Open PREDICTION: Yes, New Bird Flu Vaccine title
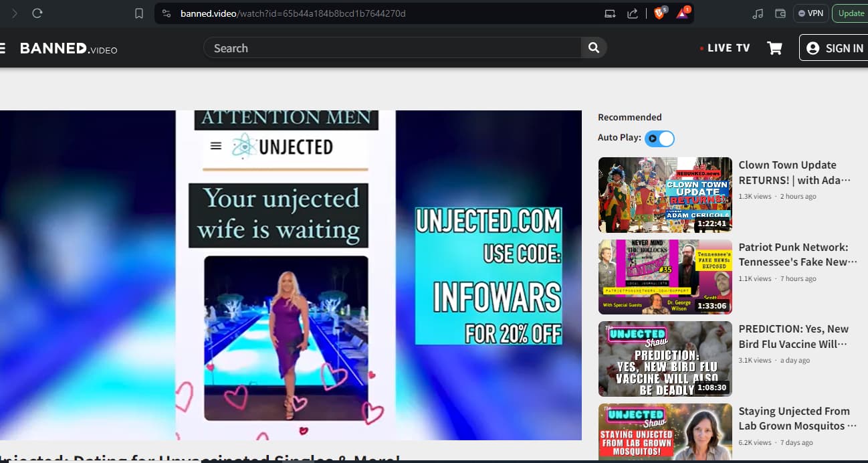 click(794, 337)
